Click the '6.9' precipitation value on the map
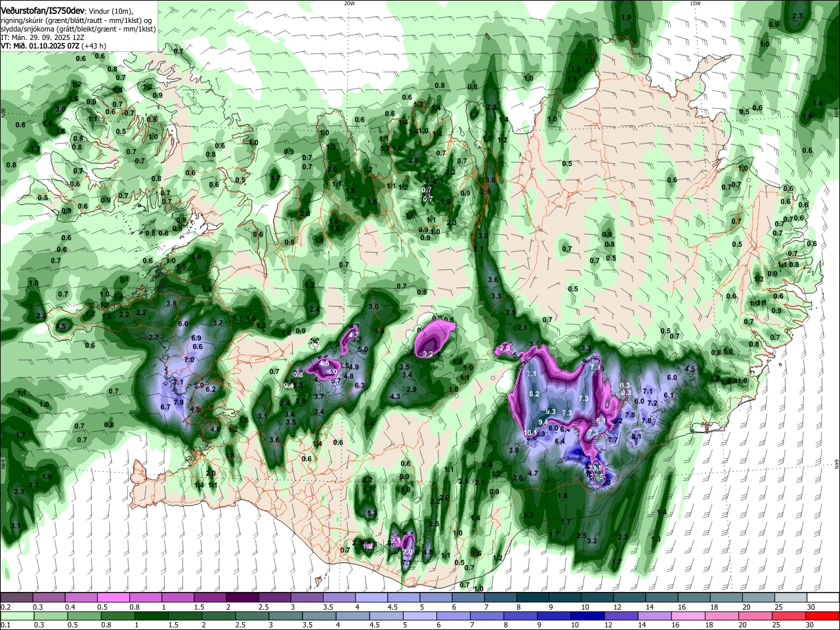This screenshot has height=630, width=840. 196,338
